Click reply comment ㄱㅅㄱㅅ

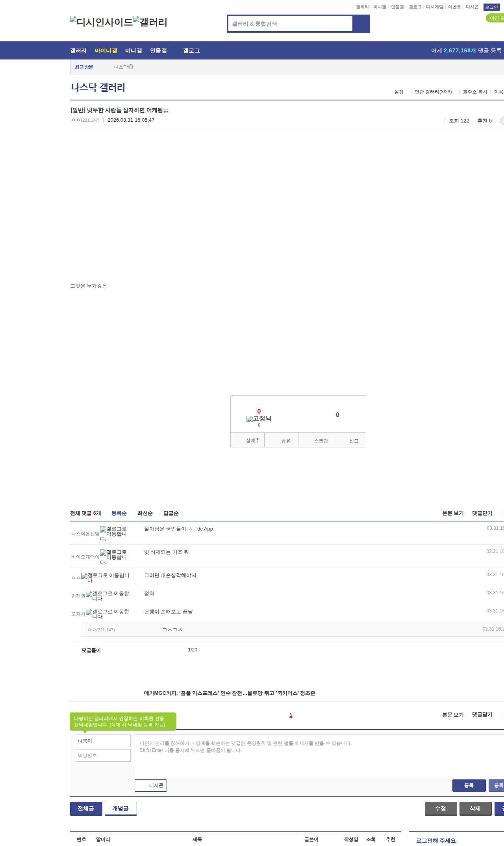click(x=172, y=629)
